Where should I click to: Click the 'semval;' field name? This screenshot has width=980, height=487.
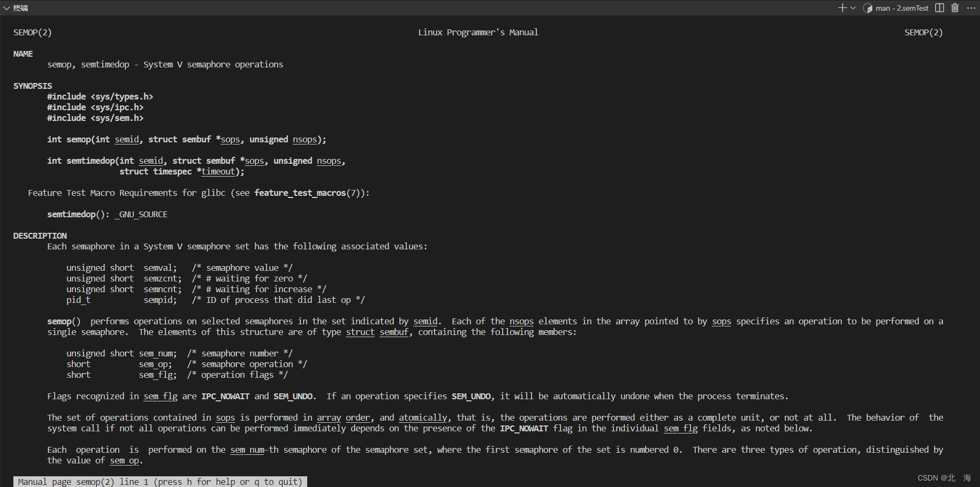tap(160, 268)
